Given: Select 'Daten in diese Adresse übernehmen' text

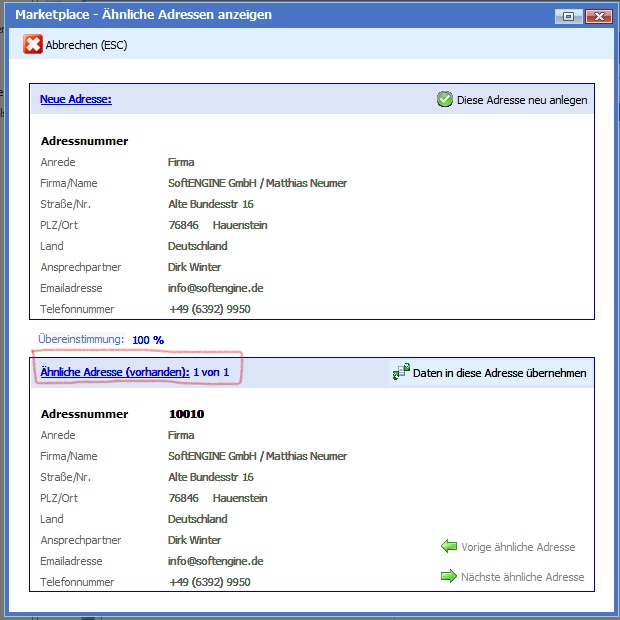Looking at the screenshot, I should tap(500, 373).
